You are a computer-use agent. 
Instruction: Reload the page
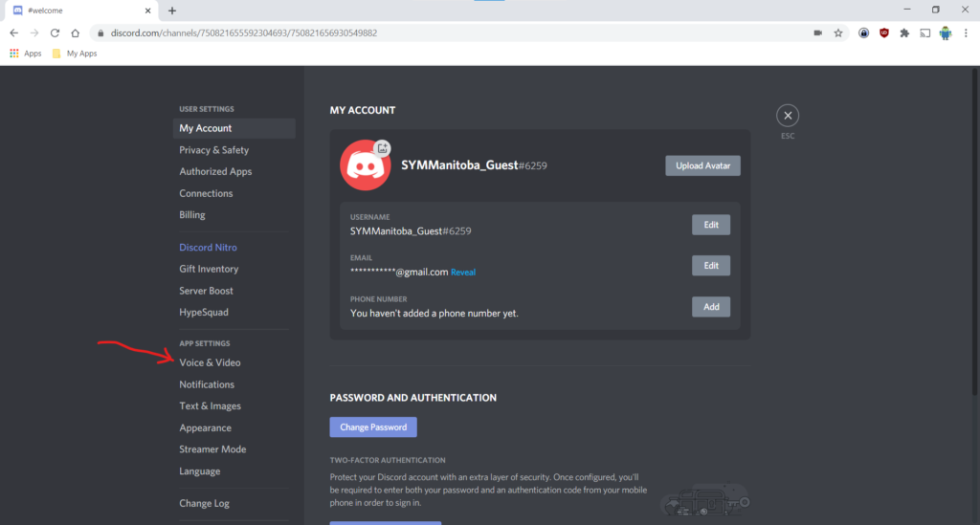[55, 33]
